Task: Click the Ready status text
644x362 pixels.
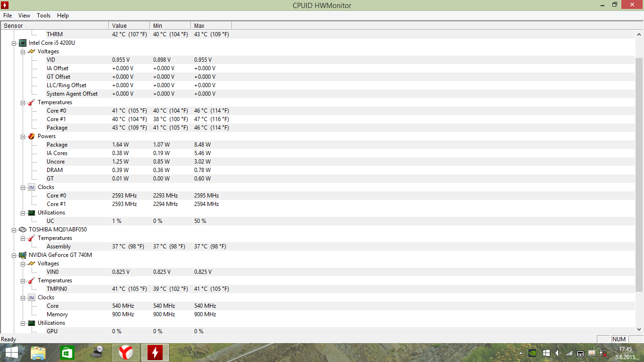Action: (8, 339)
